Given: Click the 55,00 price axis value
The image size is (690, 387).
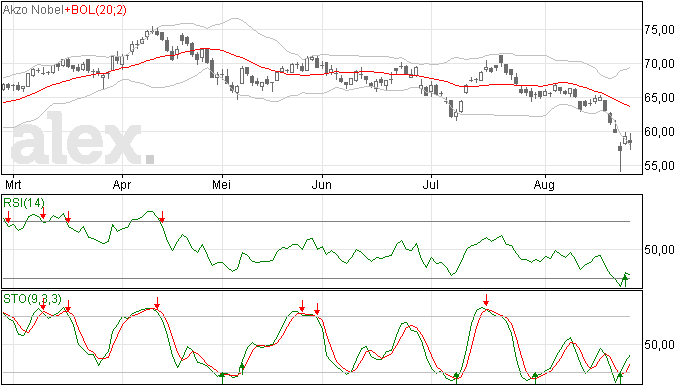Looking at the screenshot, I should [659, 166].
